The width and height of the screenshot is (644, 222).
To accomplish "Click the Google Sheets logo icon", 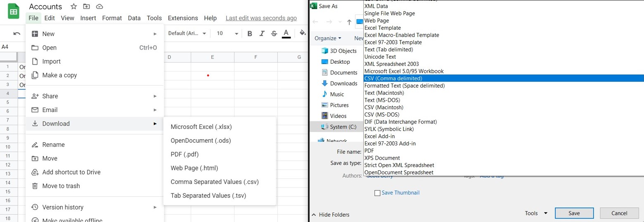I will coord(14,12).
